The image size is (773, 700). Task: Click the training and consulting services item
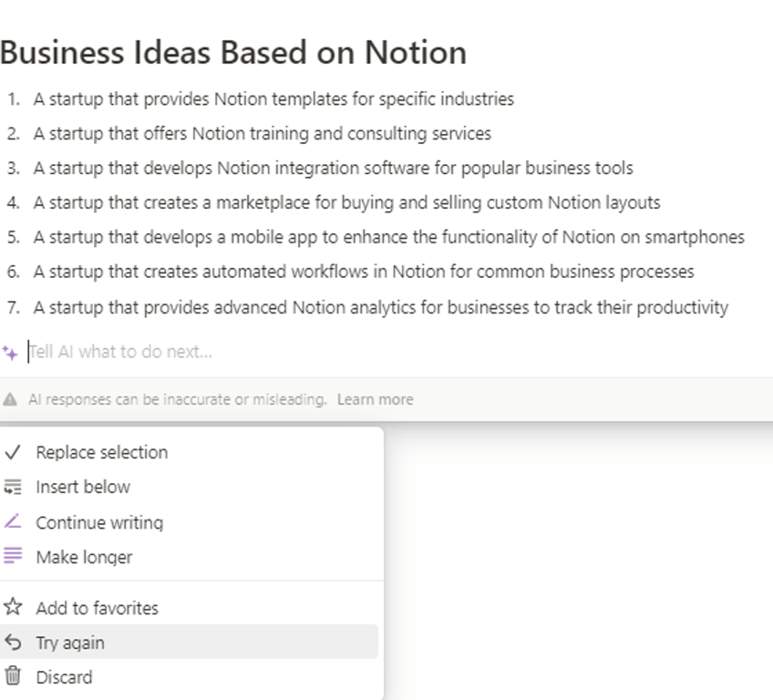263,133
